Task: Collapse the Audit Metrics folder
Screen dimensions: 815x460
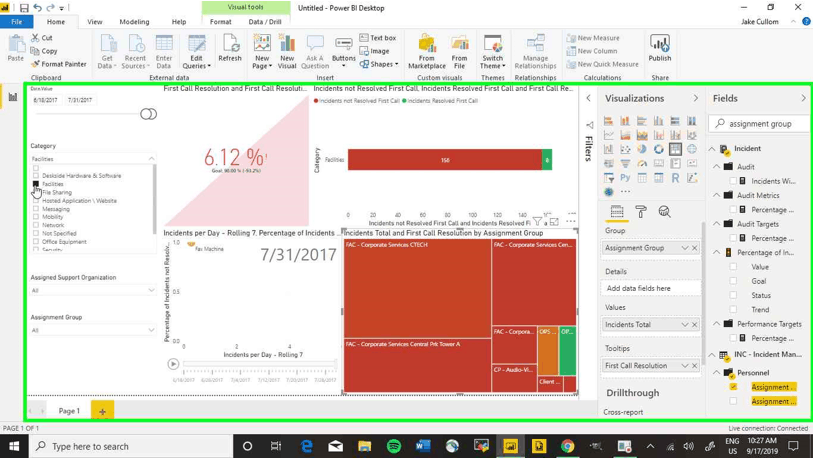Action: [717, 195]
